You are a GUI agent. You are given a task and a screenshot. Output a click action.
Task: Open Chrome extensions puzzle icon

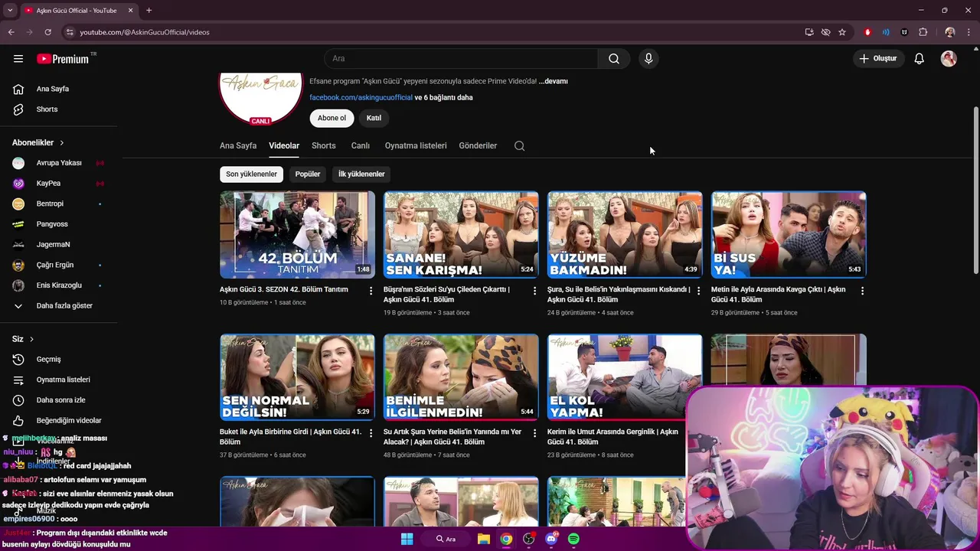coord(923,32)
